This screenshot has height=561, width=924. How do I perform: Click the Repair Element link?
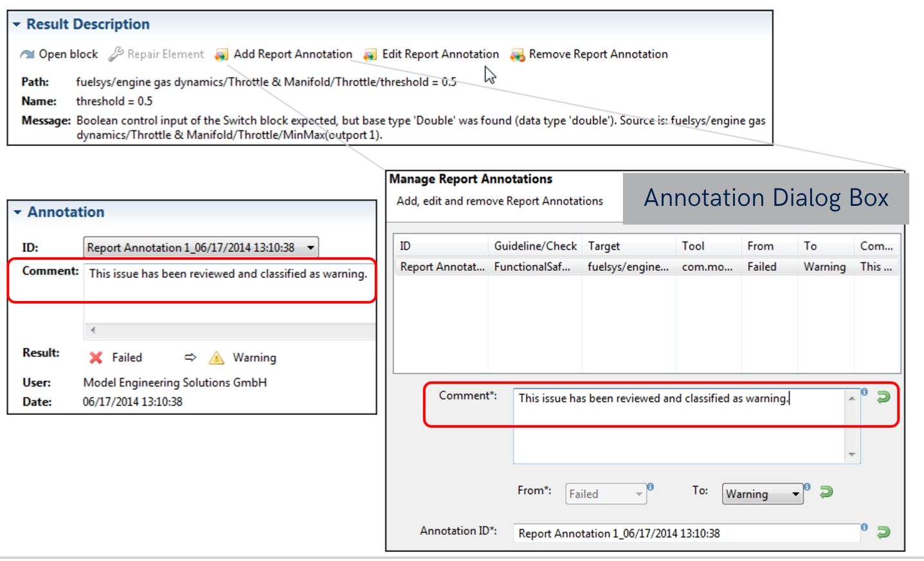click(x=165, y=55)
